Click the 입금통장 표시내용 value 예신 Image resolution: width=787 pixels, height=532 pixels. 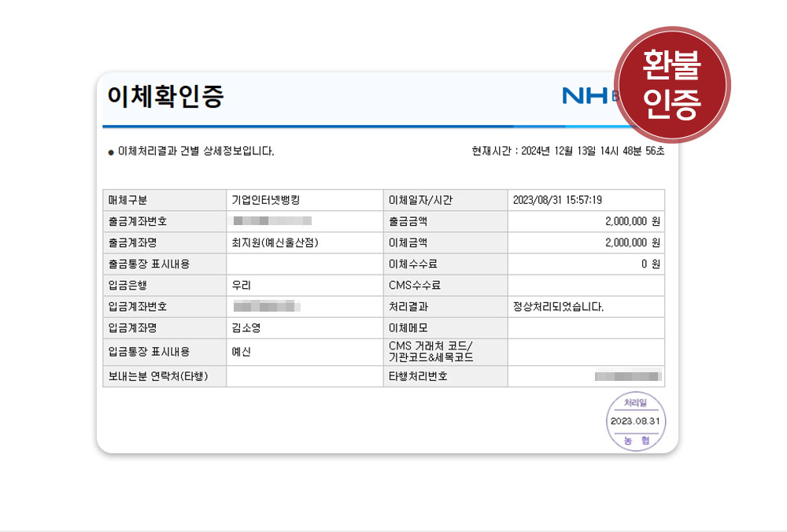[242, 352]
